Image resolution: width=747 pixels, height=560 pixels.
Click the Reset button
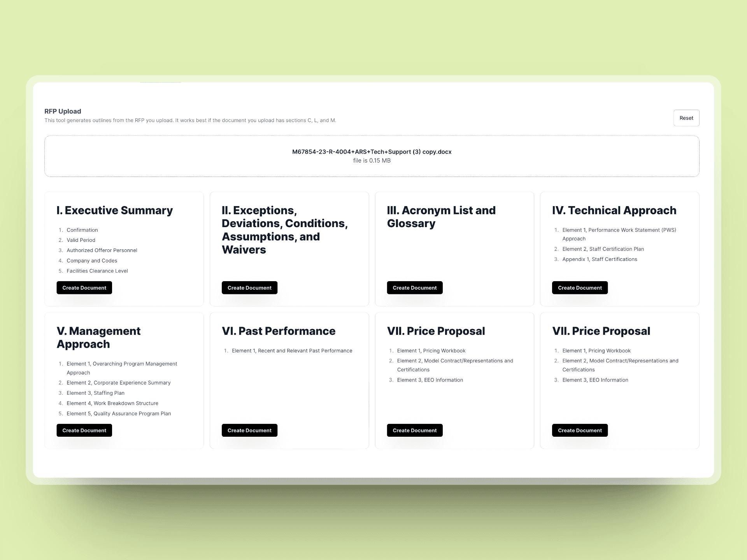click(686, 118)
